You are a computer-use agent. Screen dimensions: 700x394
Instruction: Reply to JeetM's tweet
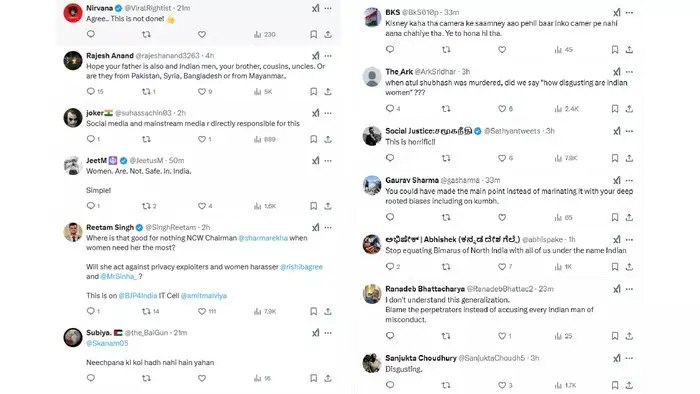(x=91, y=206)
